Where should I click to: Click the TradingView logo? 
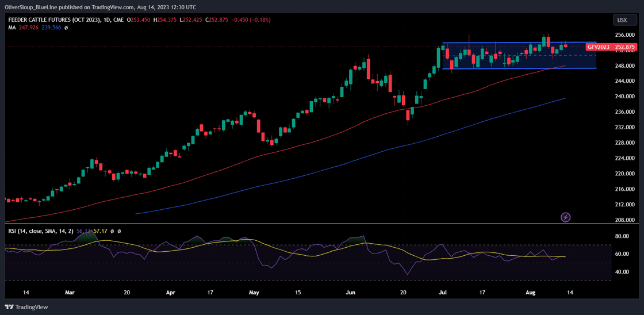(x=26, y=307)
